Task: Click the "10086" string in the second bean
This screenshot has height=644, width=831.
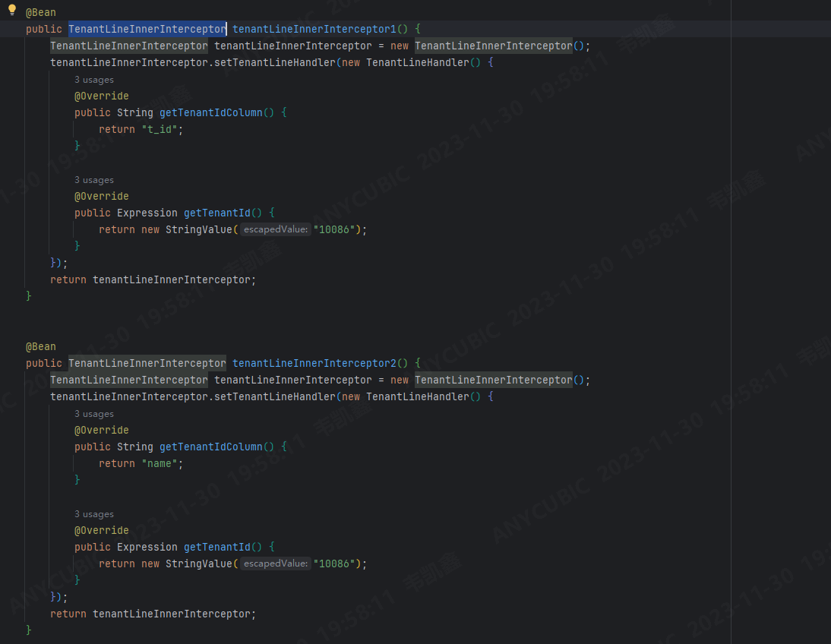Action: pos(335,563)
